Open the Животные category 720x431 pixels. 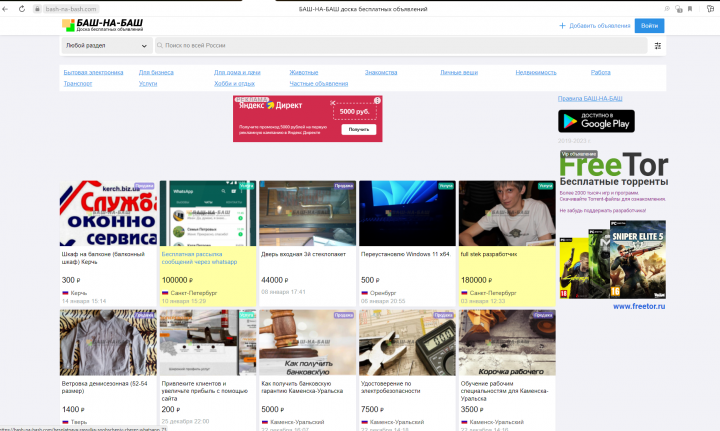(304, 73)
